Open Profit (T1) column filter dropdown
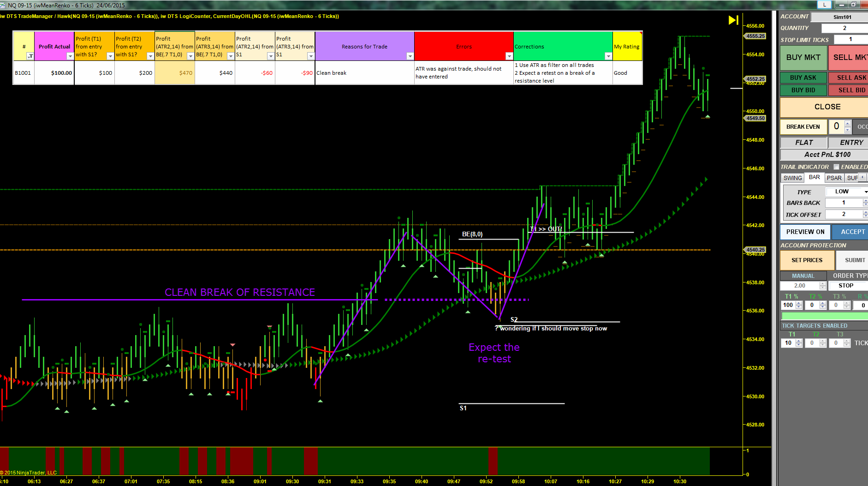868x486 pixels. pyautogui.click(x=110, y=56)
